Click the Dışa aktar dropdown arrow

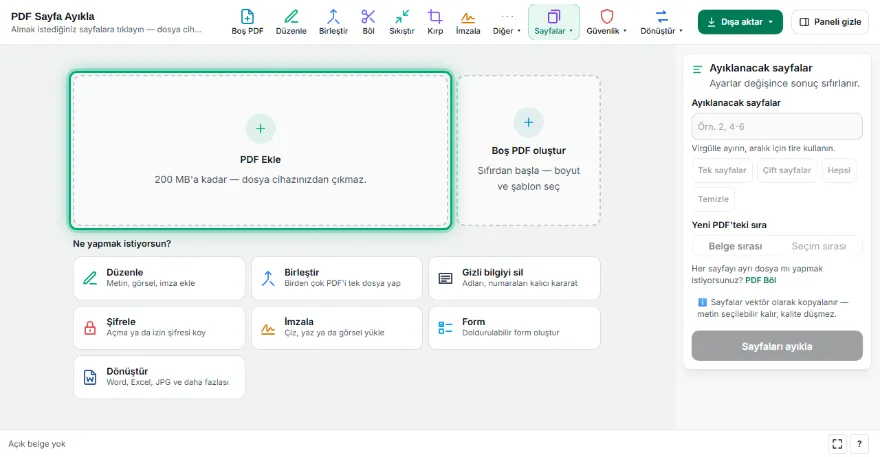point(771,22)
